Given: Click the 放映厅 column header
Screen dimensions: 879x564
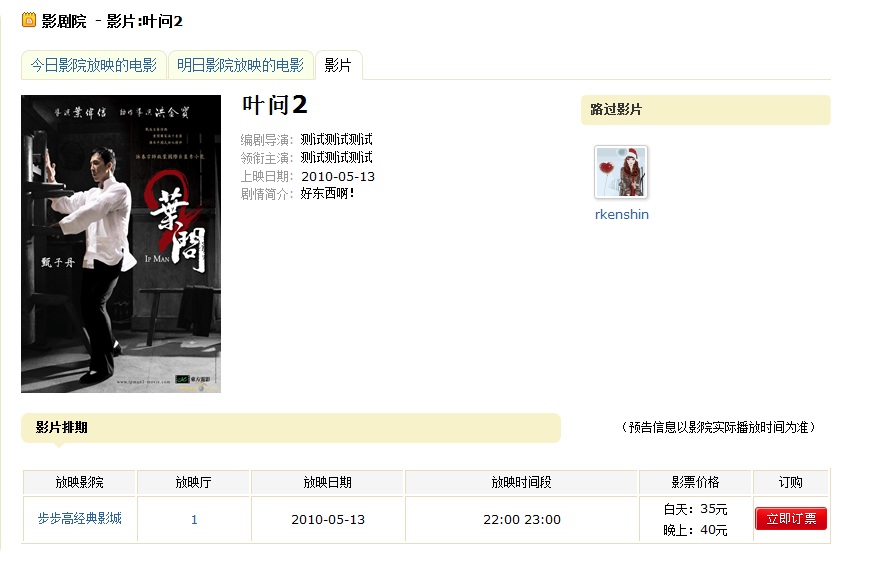Looking at the screenshot, I should pos(193,483).
